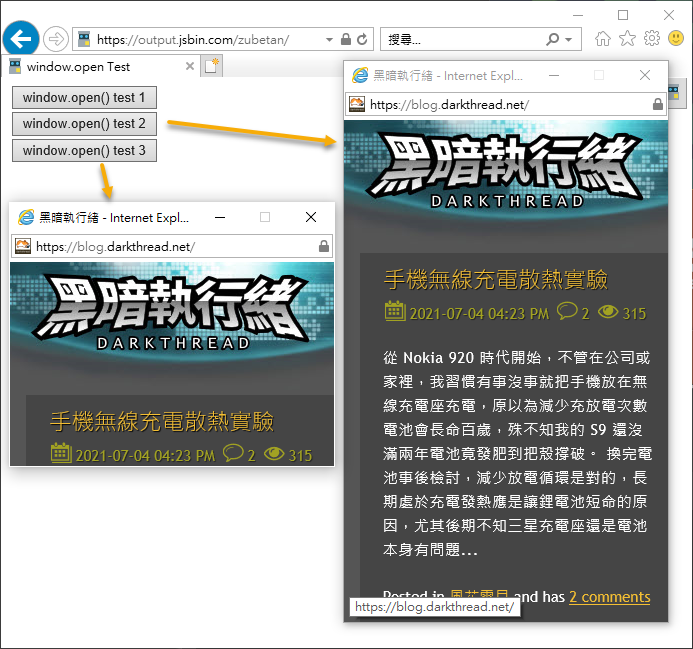693x649 pixels.
Task: Refresh the page with the reload icon
Action: click(x=361, y=40)
